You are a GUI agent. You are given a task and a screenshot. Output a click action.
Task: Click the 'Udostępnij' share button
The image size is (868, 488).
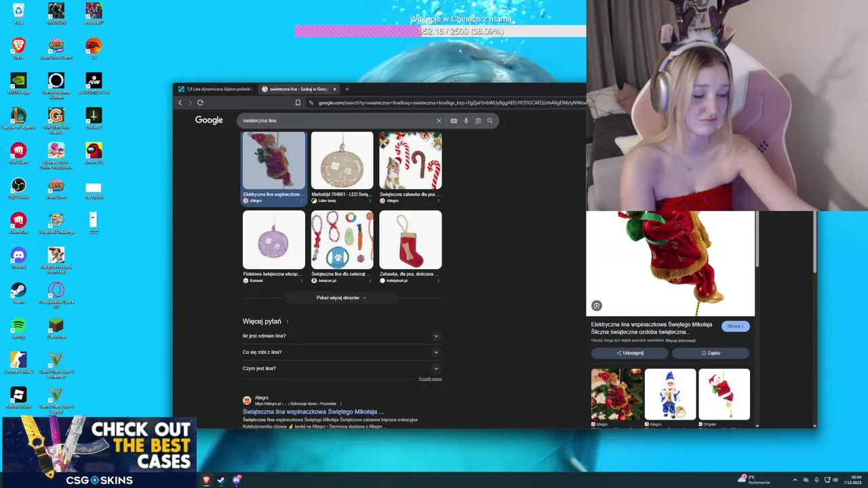(x=630, y=353)
